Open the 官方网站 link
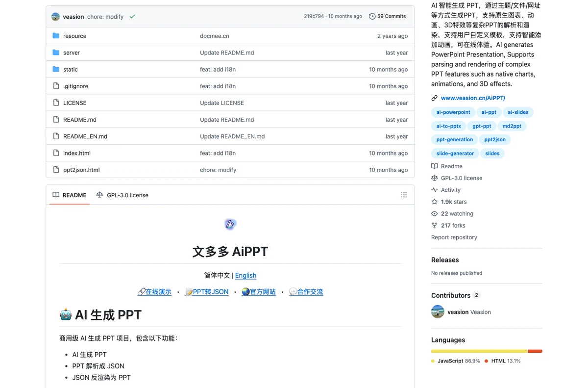 pos(259,292)
